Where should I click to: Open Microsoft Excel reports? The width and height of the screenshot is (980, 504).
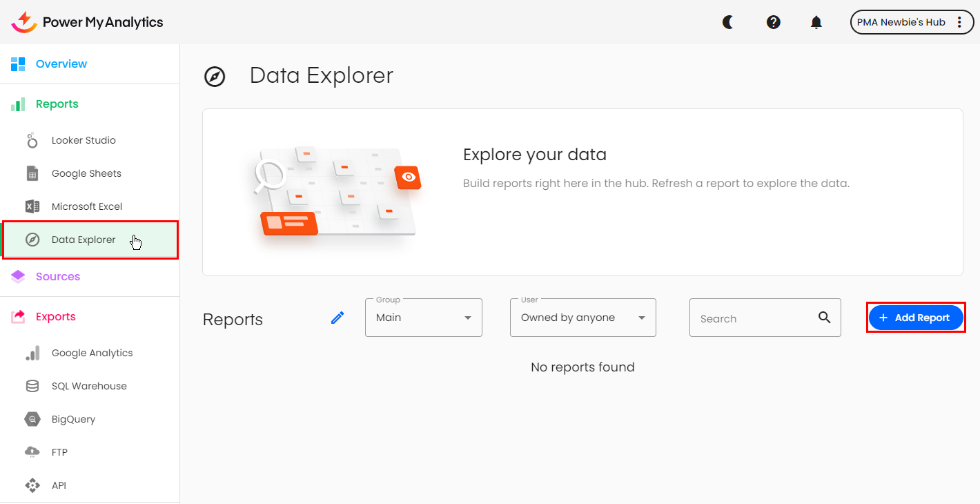87,206
